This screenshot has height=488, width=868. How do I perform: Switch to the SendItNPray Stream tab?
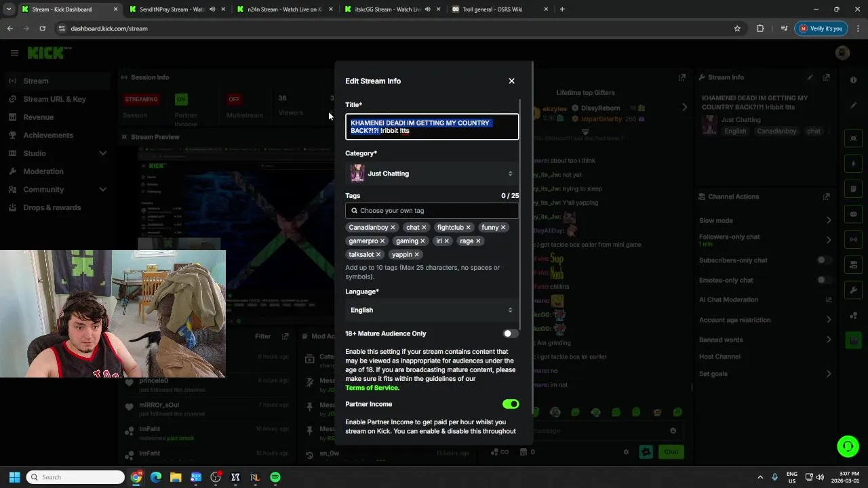(176, 9)
